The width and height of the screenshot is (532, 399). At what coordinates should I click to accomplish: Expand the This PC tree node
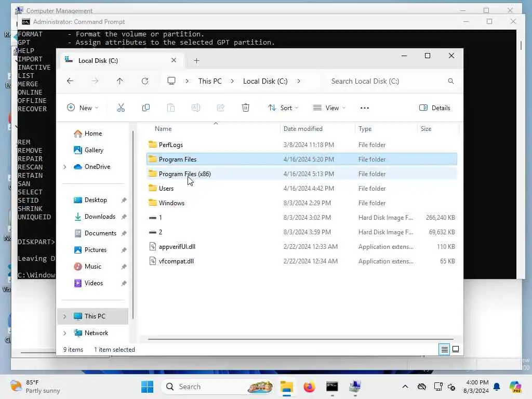65,316
